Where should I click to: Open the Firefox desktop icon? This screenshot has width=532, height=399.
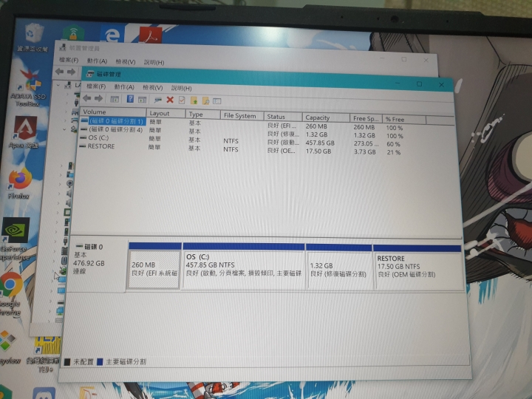click(x=20, y=183)
